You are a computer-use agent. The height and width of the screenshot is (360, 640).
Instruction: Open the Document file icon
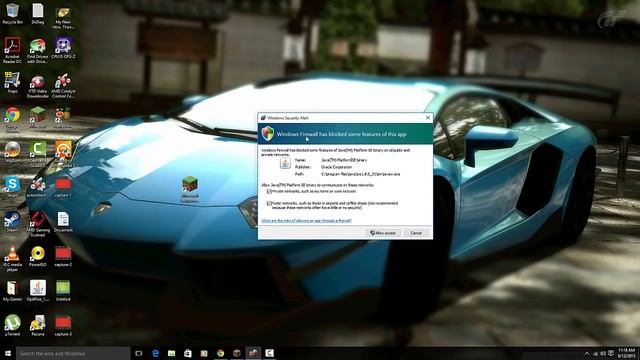(x=63, y=222)
